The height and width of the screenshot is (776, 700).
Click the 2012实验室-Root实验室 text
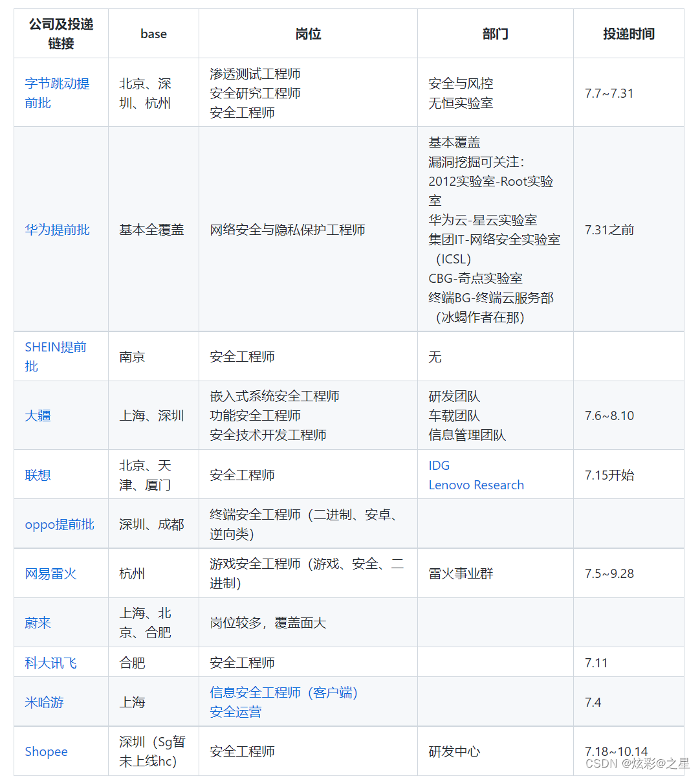(490, 191)
